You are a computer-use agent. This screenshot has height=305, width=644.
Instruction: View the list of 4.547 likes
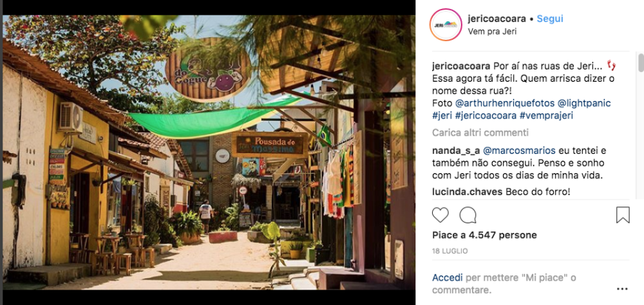(484, 236)
